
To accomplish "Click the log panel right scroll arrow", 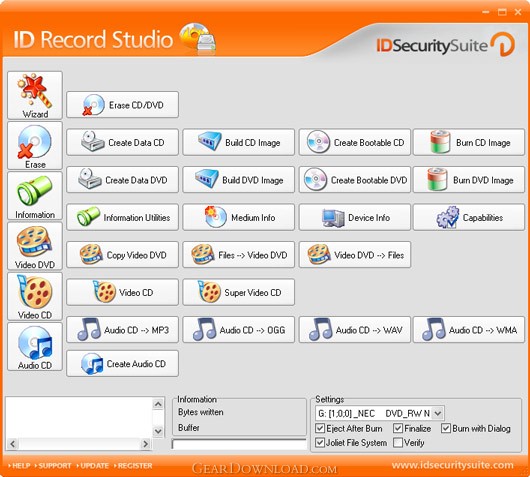I will (146, 444).
